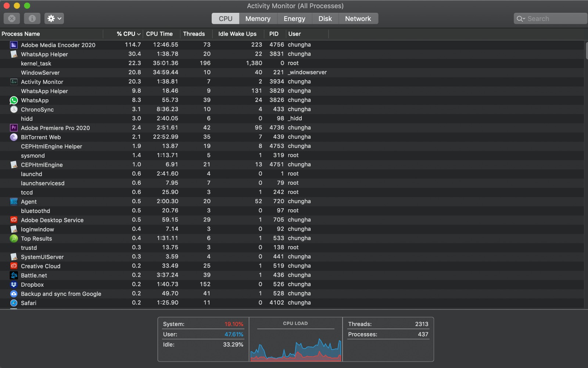Image resolution: width=588 pixels, height=368 pixels.
Task: Sort by Process Name column header
Action: tap(51, 34)
